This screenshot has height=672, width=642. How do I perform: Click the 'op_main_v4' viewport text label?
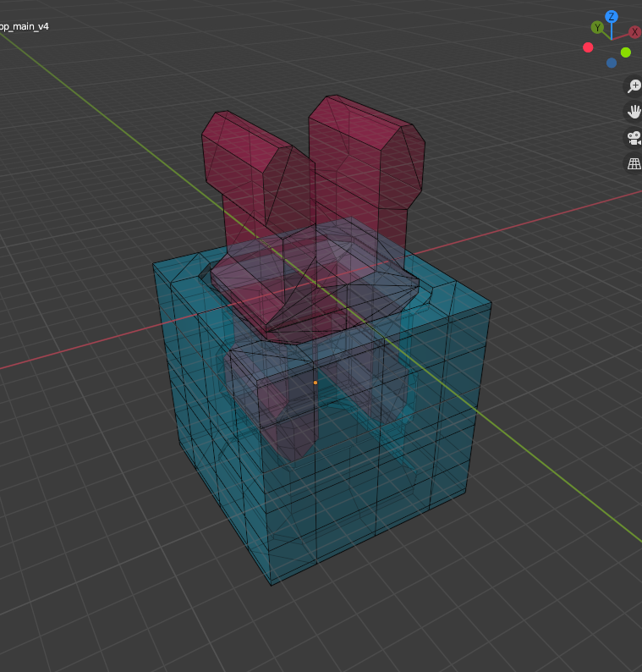tap(24, 26)
